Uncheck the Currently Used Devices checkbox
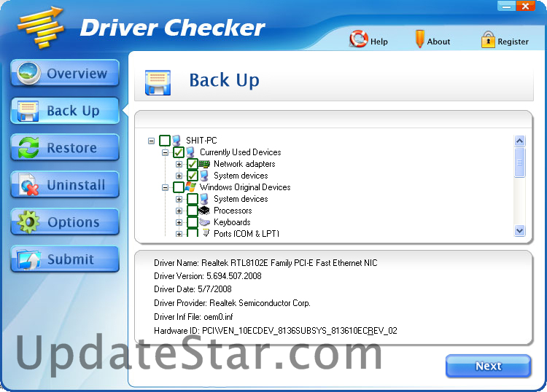Viewport: 547px width, 392px height. [x=179, y=152]
